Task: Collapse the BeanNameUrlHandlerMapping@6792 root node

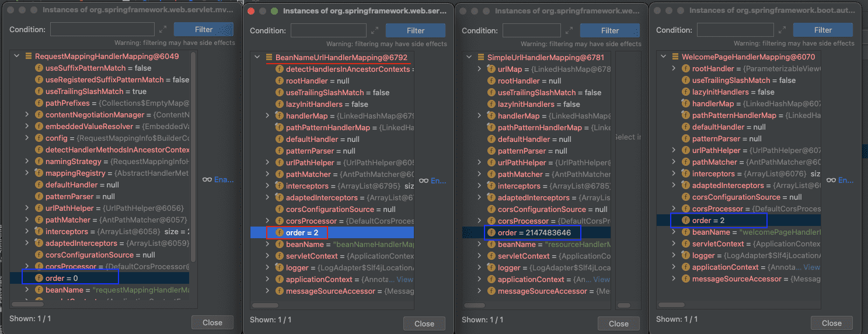Action: (257, 57)
